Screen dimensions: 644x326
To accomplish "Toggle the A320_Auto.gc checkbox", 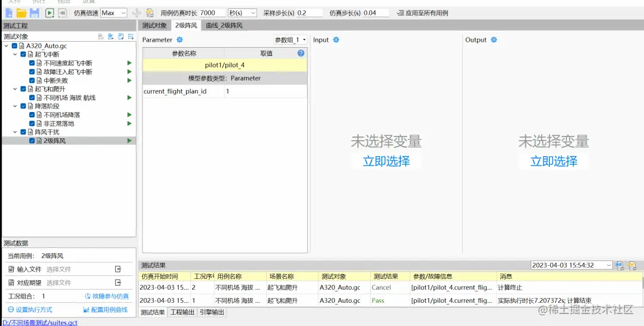I will click(x=15, y=46).
